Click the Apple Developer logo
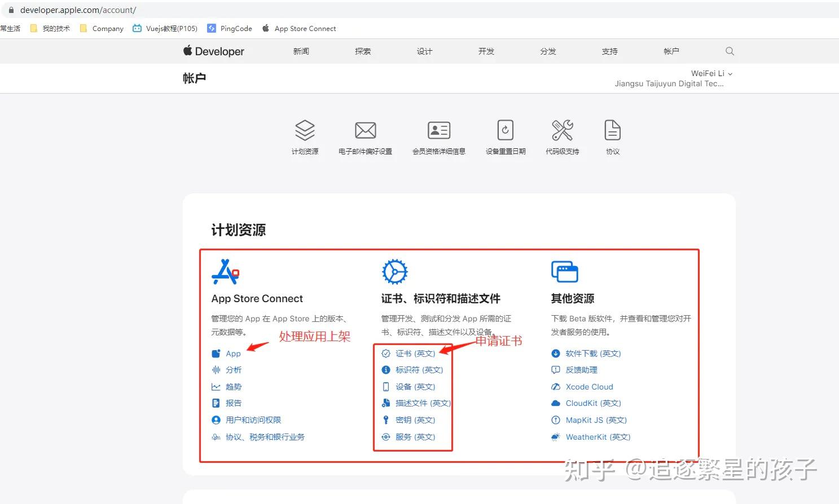This screenshot has width=839, height=504. [213, 51]
